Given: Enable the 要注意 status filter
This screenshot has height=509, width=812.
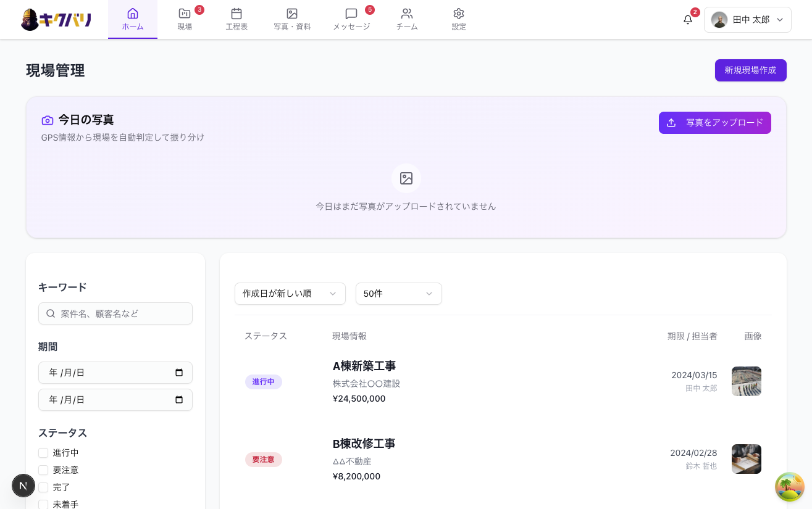Looking at the screenshot, I should [x=43, y=470].
